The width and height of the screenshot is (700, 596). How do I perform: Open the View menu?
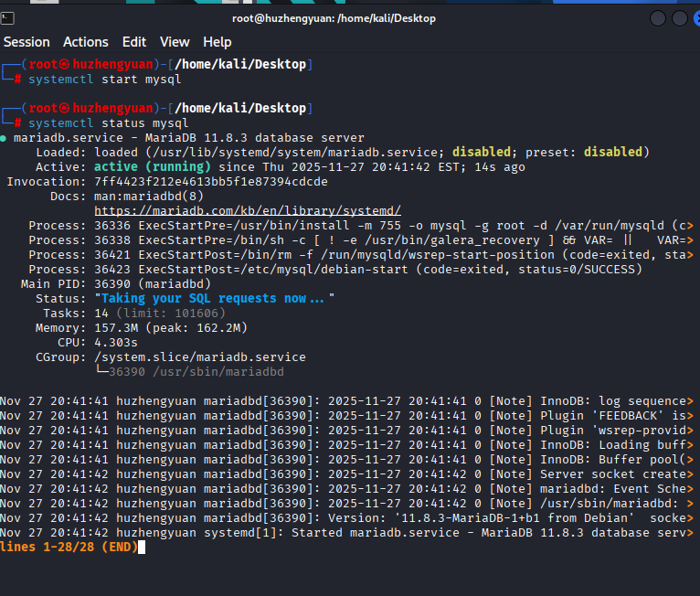[x=175, y=42]
